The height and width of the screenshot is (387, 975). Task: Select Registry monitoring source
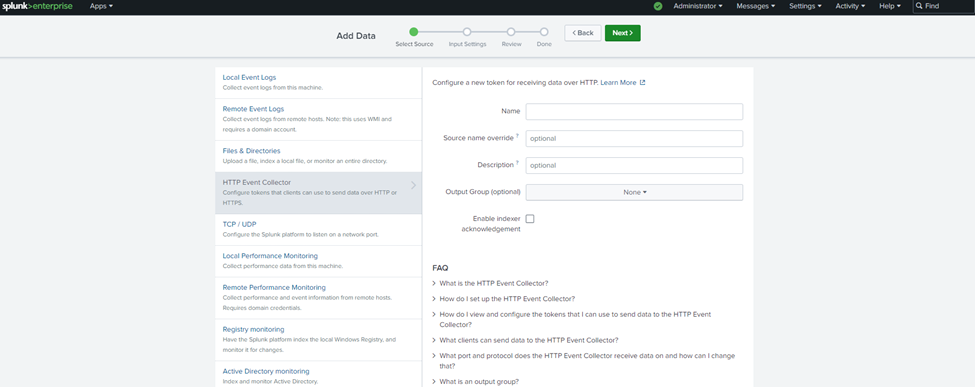pyautogui.click(x=318, y=339)
